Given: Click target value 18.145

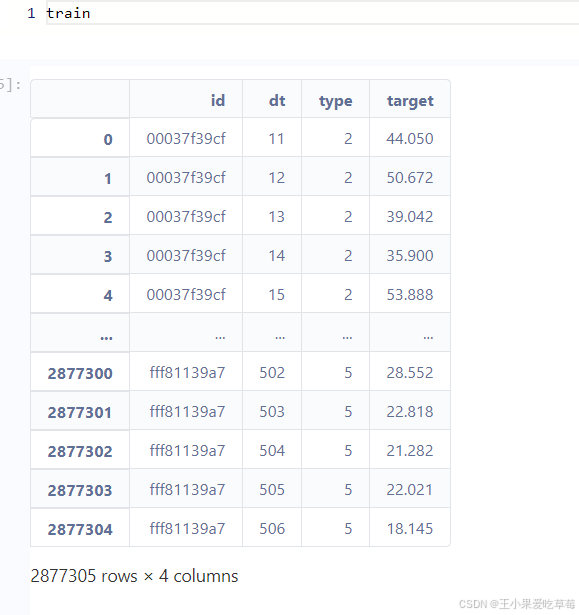Looking at the screenshot, I should (x=410, y=529).
